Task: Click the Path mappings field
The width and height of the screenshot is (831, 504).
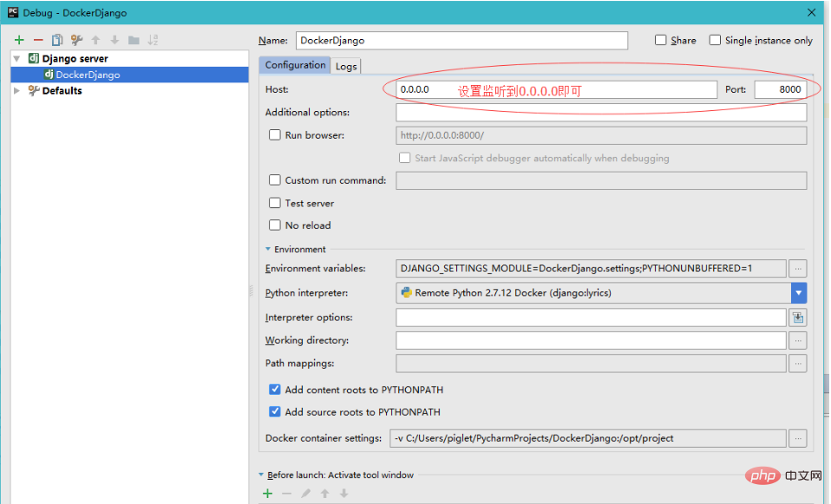Action: 591,363
